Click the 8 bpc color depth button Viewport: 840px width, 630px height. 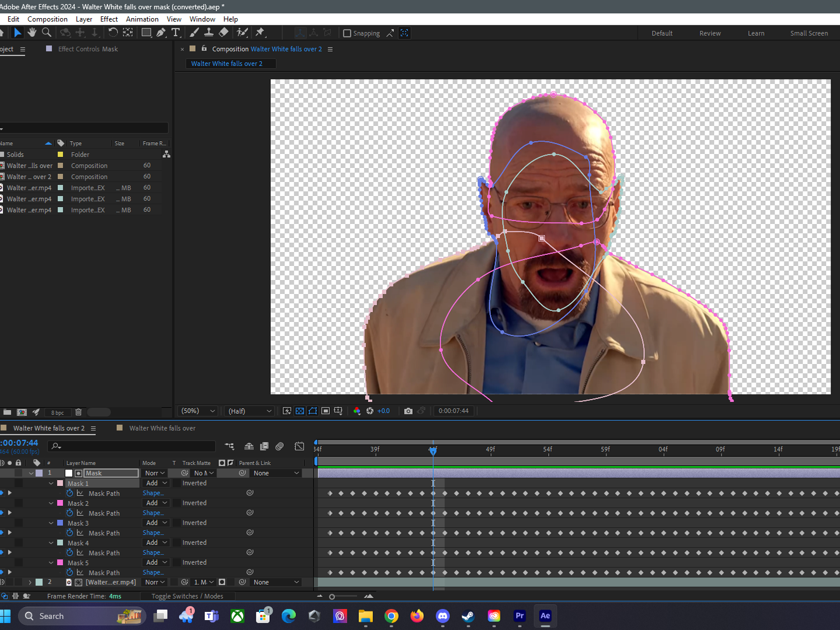(x=57, y=412)
